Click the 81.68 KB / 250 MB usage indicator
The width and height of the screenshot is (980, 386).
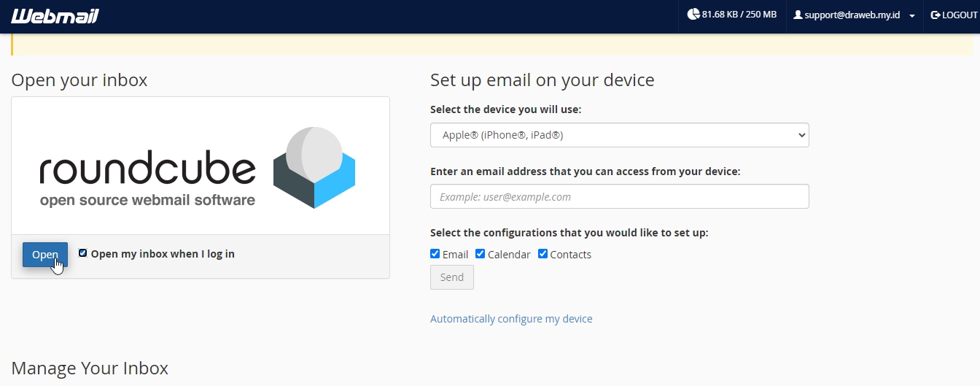point(732,15)
